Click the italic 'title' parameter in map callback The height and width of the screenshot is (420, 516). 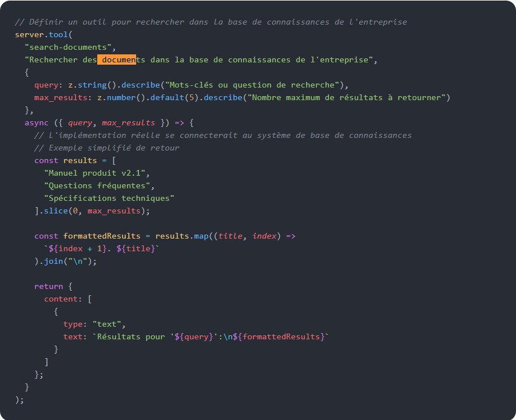coord(231,236)
